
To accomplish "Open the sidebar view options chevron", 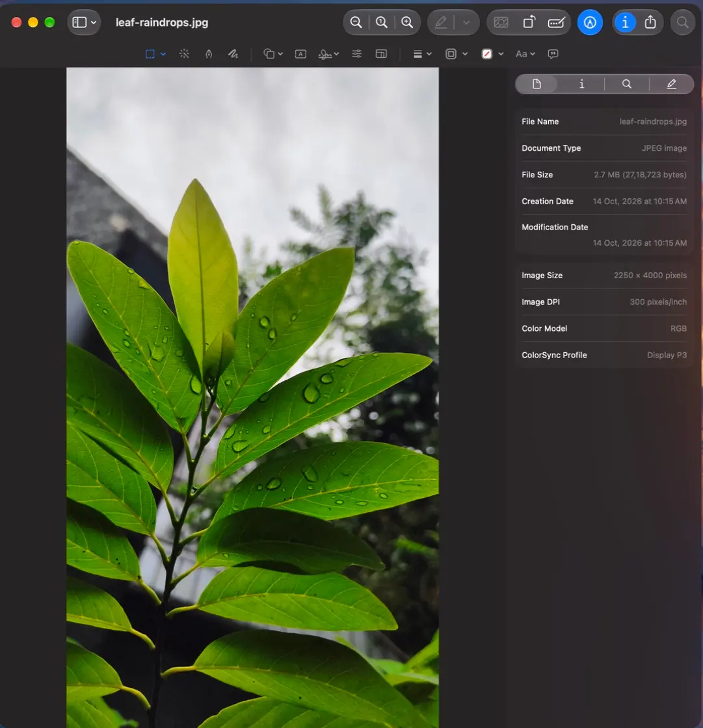I will tap(94, 22).
